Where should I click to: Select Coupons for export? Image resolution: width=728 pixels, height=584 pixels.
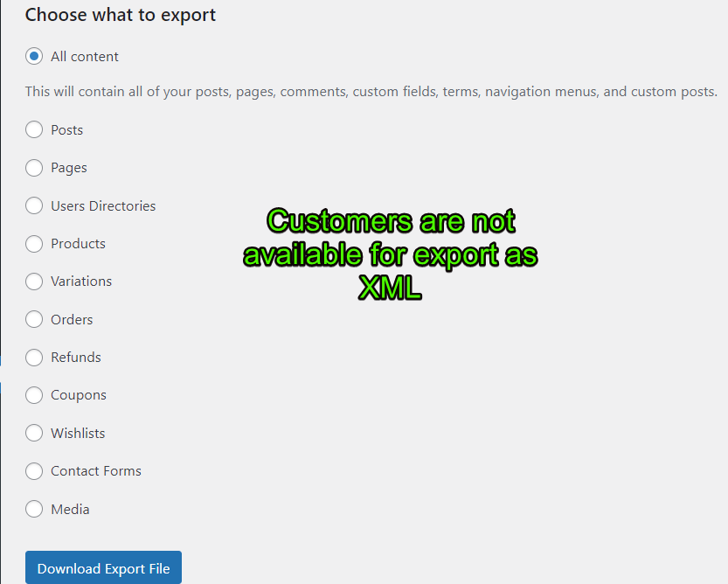pos(34,395)
